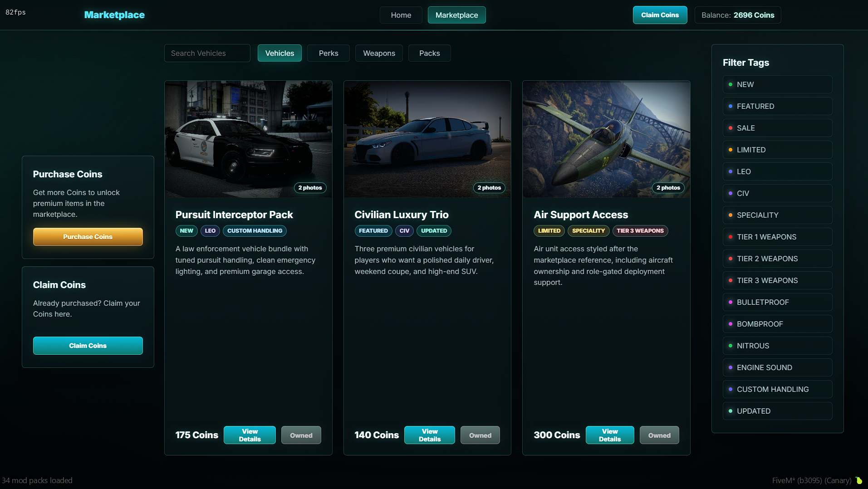Toggle the LEO filter tag
Screen dimensions: 868x489
(x=777, y=171)
